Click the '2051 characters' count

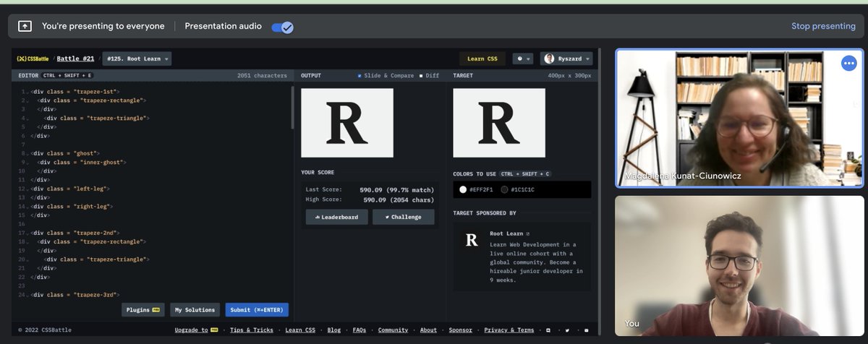click(262, 75)
